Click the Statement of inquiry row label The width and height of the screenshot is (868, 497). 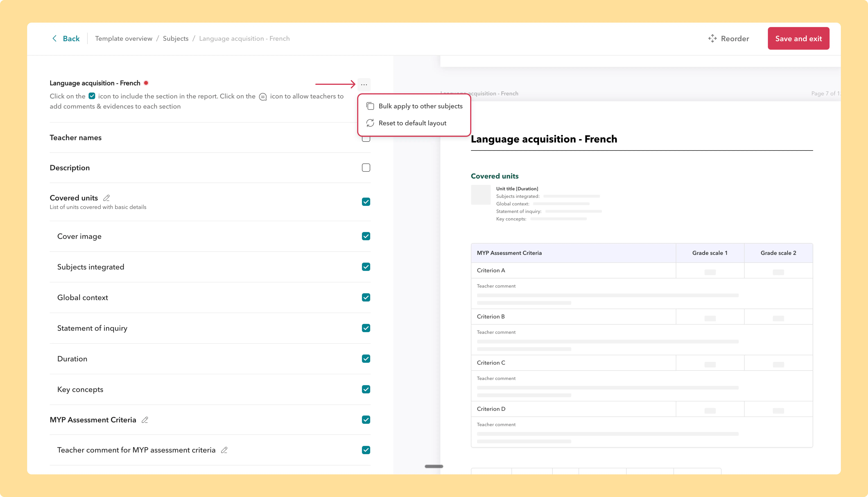92,328
